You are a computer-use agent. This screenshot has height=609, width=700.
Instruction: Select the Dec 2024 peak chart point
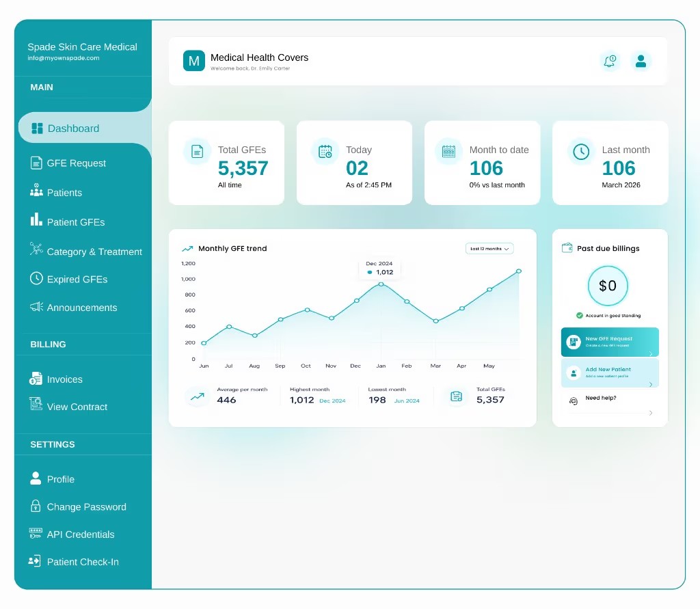[x=380, y=284]
